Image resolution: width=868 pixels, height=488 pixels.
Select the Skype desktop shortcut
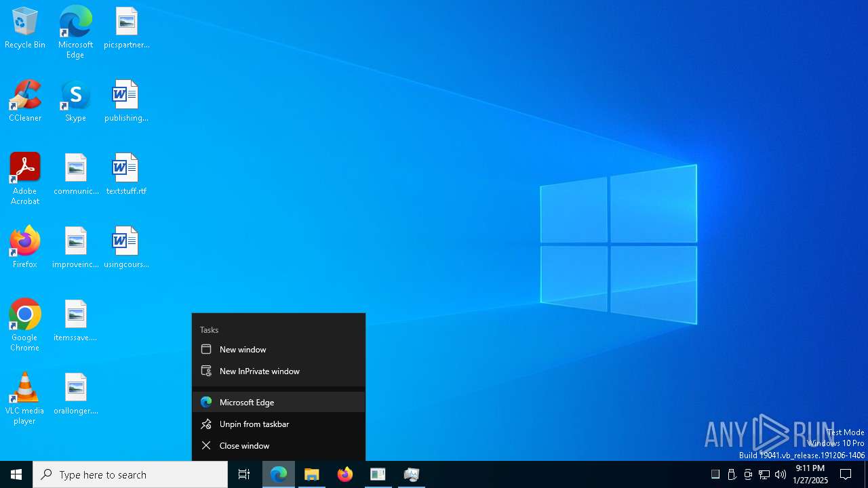tap(75, 102)
